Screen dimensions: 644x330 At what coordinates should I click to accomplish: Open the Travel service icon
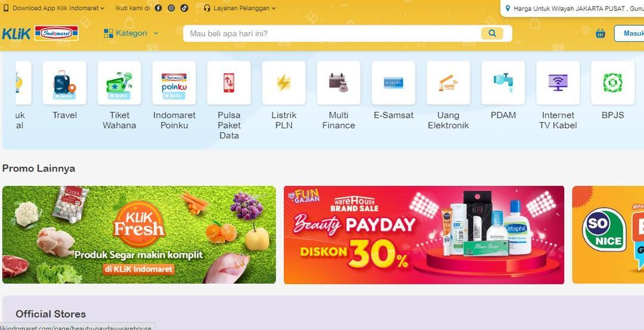64,83
